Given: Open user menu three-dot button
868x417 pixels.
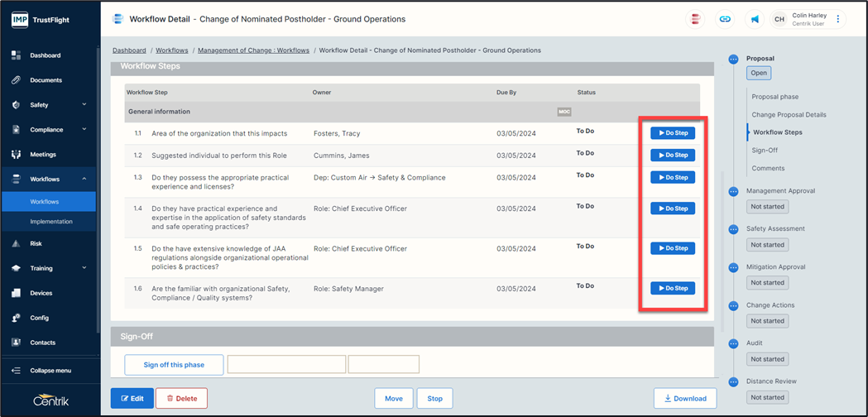Looking at the screenshot, I should 837,19.
